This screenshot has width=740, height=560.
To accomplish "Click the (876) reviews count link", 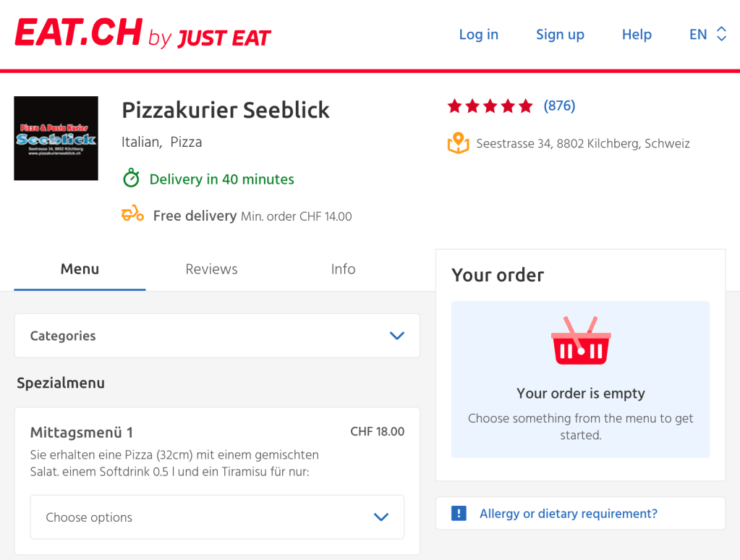I will point(558,106).
